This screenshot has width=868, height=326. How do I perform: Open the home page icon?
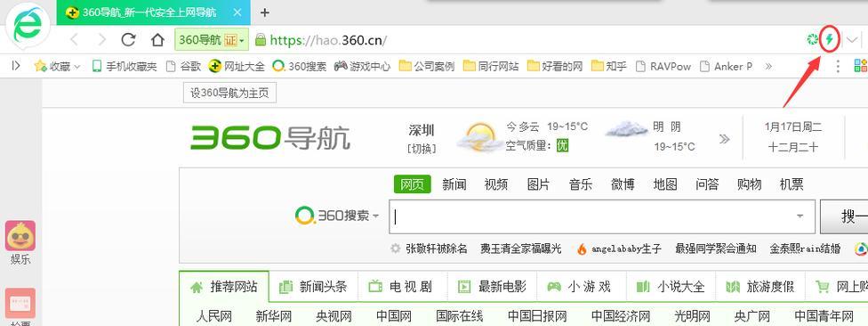tap(157, 39)
